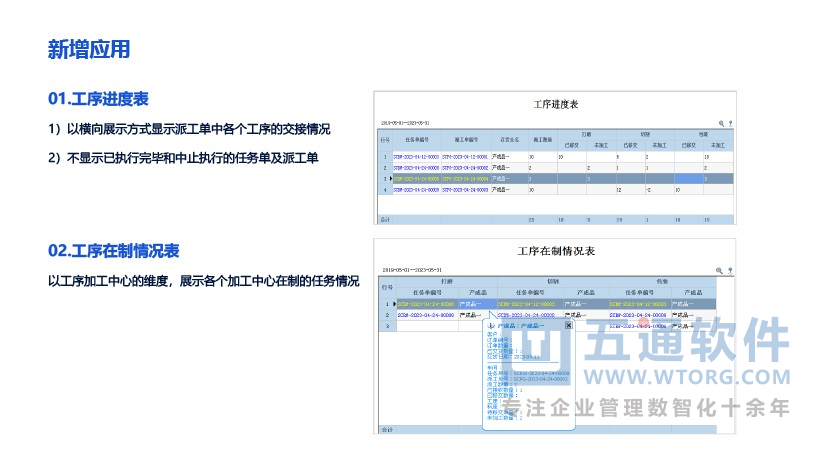
Task: Click the 02.工序在制情况表 section heading
Action: [x=113, y=251]
